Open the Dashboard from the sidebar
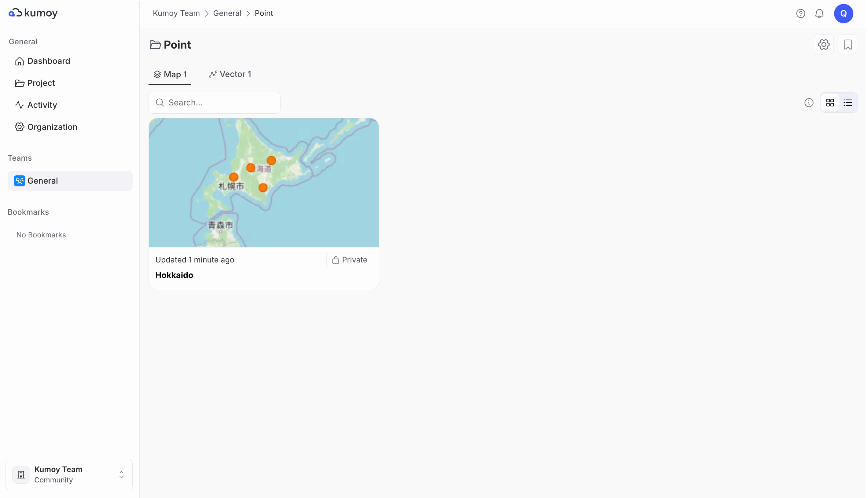This screenshot has width=868, height=498. pos(48,61)
